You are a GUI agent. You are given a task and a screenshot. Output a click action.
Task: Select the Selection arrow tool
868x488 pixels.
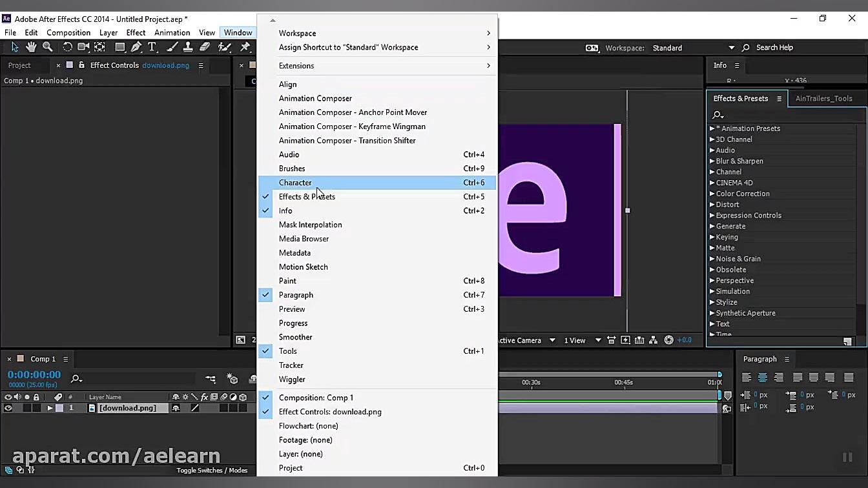click(x=15, y=47)
